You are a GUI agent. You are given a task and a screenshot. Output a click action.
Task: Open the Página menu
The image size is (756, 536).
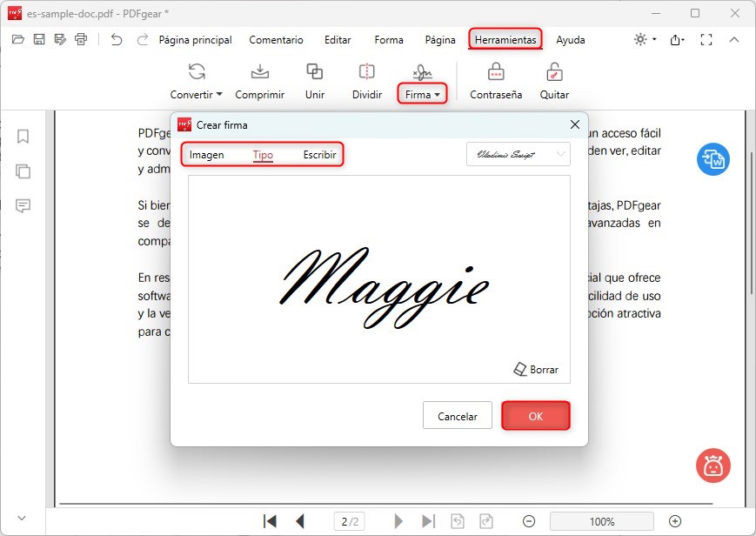point(439,39)
